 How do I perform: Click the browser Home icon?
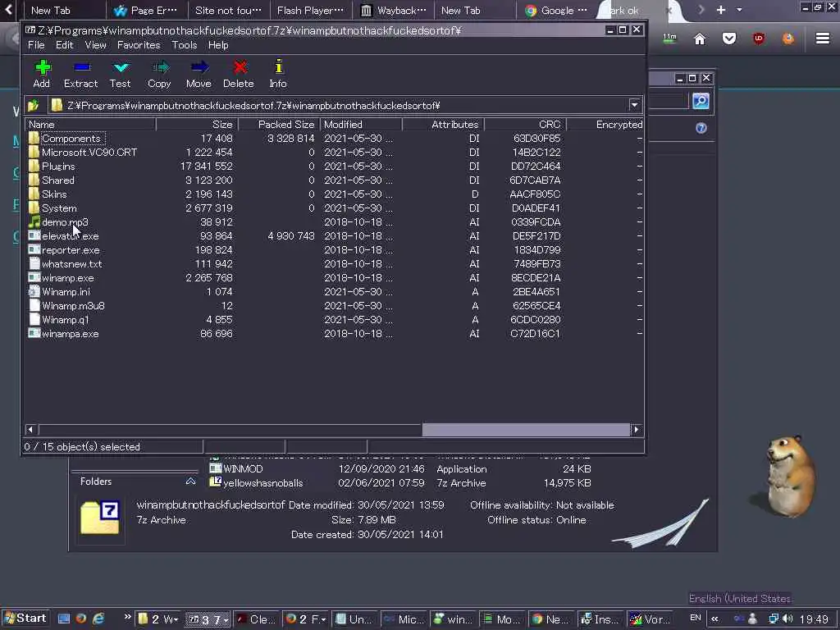(x=700, y=39)
